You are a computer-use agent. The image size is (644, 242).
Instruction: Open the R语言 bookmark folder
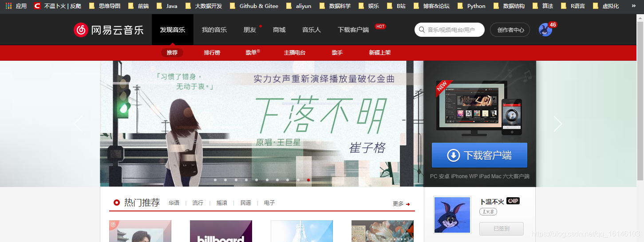click(x=573, y=6)
